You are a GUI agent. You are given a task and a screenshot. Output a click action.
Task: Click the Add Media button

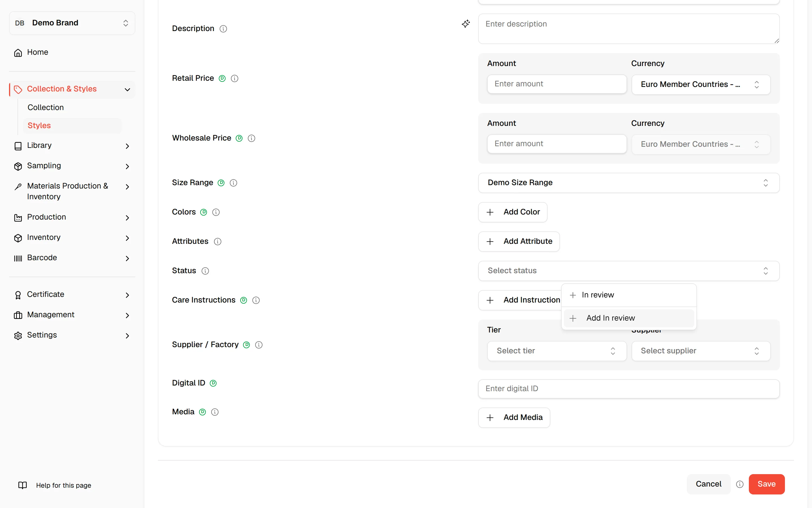(x=514, y=418)
